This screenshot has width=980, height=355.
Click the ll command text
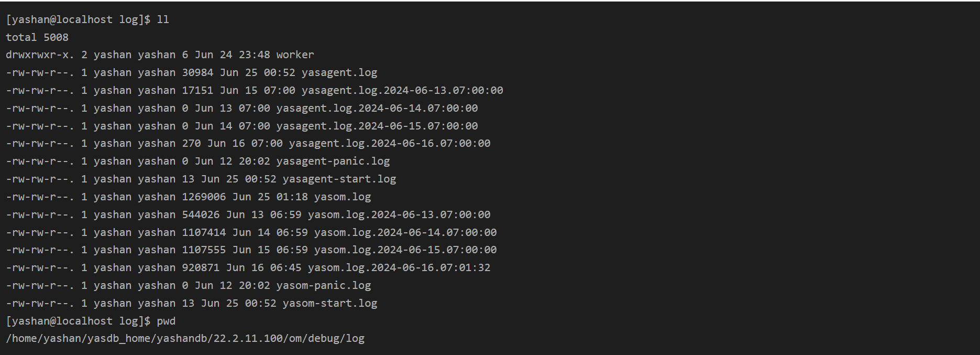pos(163,20)
